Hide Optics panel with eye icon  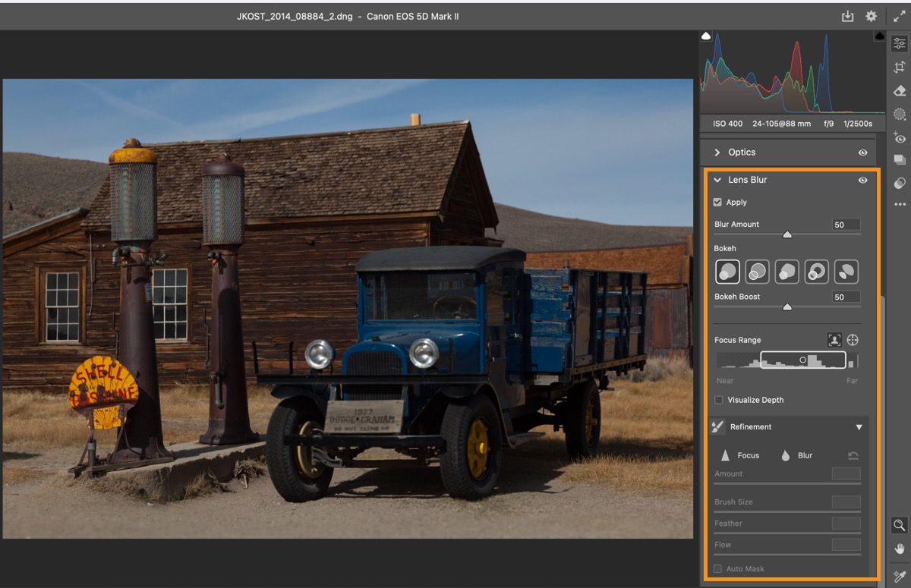click(862, 153)
